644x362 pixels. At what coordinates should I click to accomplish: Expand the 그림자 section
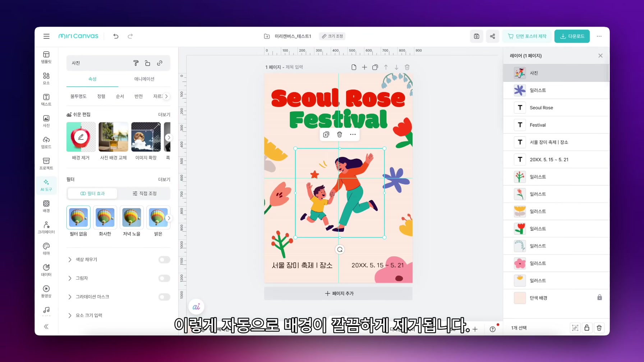(x=70, y=278)
